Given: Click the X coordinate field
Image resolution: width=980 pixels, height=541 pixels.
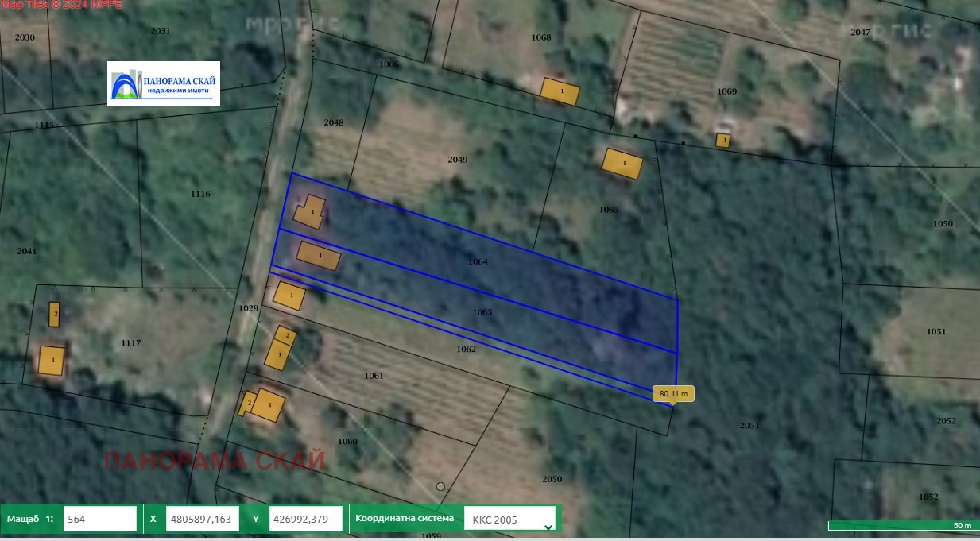Looking at the screenshot, I should coord(202,519).
